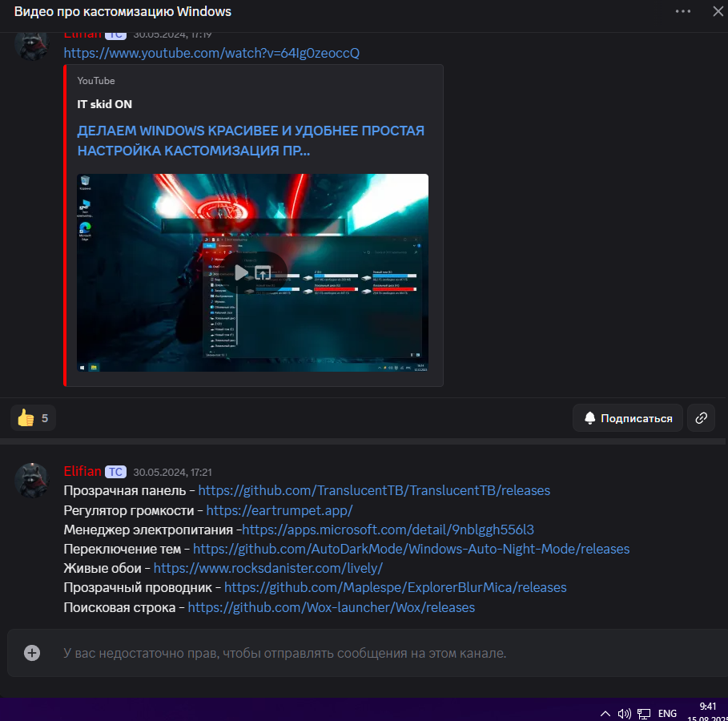Click the TC role tag next to Elifian
The width and height of the screenshot is (728, 721).
tap(115, 472)
